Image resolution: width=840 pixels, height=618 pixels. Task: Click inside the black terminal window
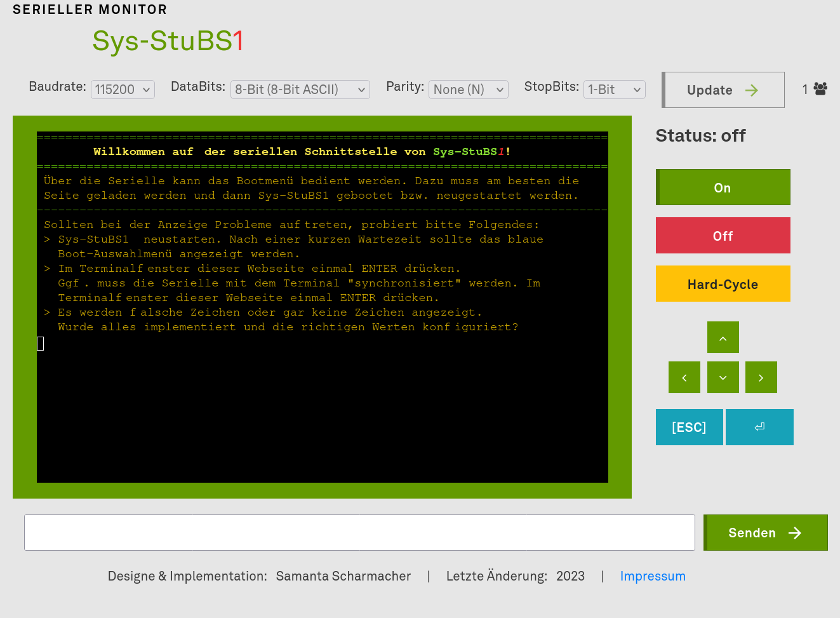click(323, 406)
